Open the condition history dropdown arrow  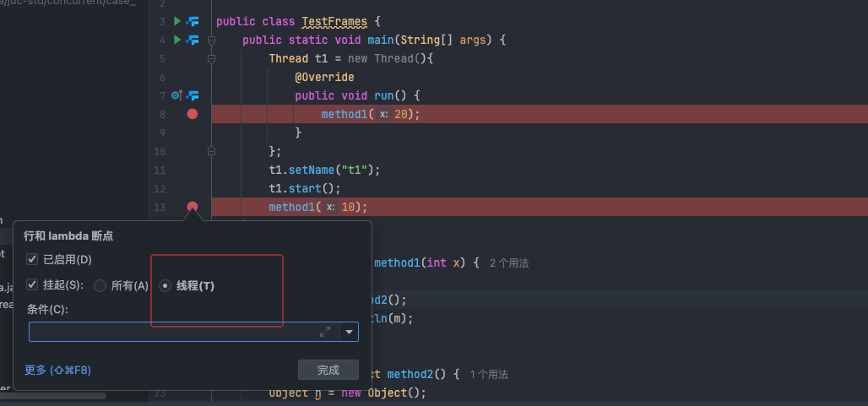[x=349, y=333]
